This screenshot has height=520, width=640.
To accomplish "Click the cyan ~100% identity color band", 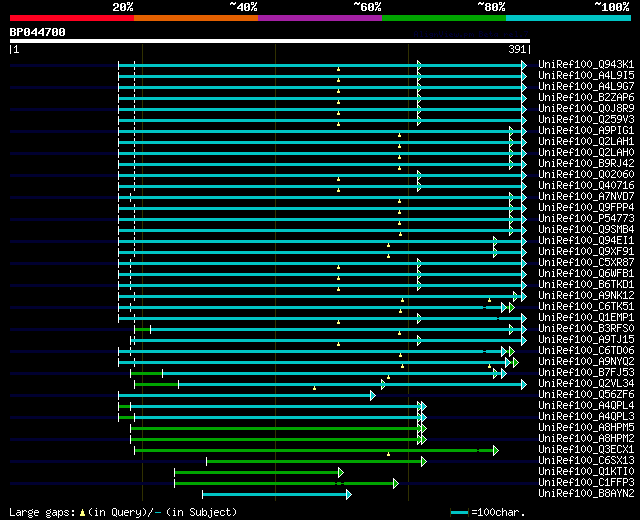I will click(568, 18).
